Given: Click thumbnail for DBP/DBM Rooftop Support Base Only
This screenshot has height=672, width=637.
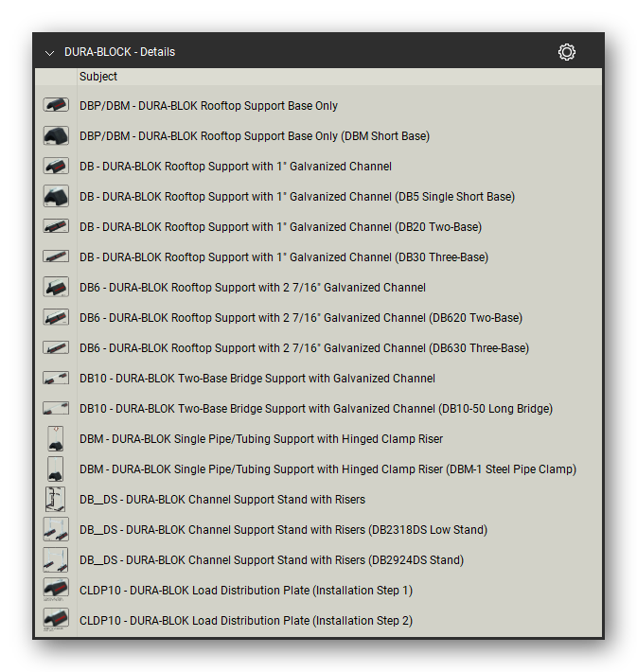Looking at the screenshot, I should coord(56,105).
